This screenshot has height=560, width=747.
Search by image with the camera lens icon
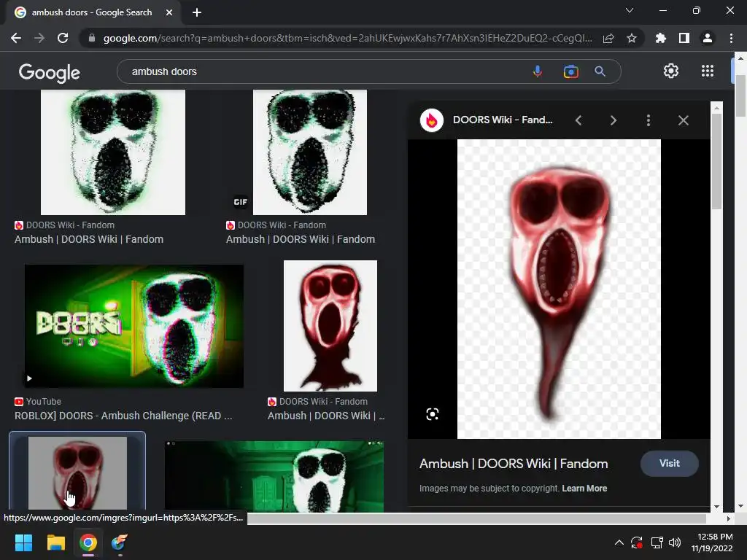(570, 71)
